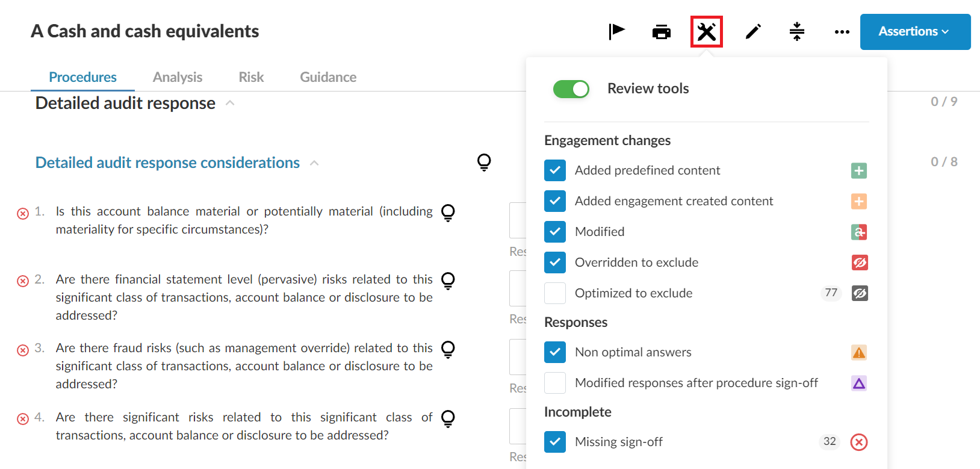Open the print options icon
The height and width of the screenshot is (469, 980).
pyautogui.click(x=661, y=32)
